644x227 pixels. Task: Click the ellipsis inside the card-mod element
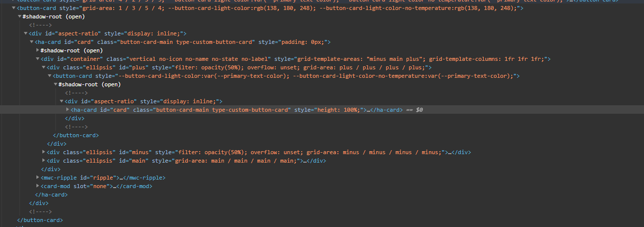115,186
